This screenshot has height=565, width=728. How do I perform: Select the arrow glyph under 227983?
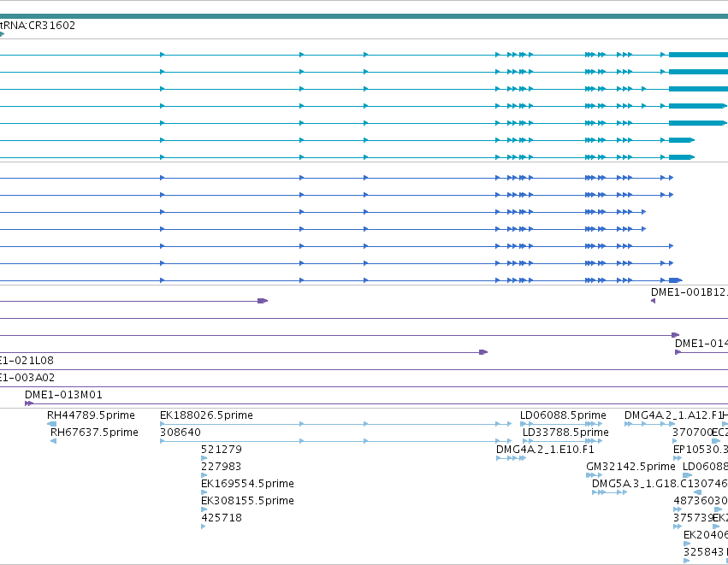204,475
